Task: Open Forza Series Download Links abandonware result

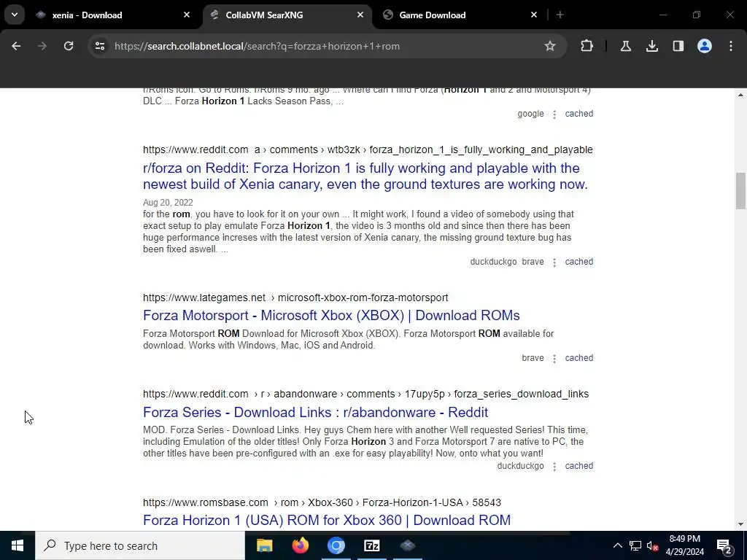Action: tap(315, 413)
